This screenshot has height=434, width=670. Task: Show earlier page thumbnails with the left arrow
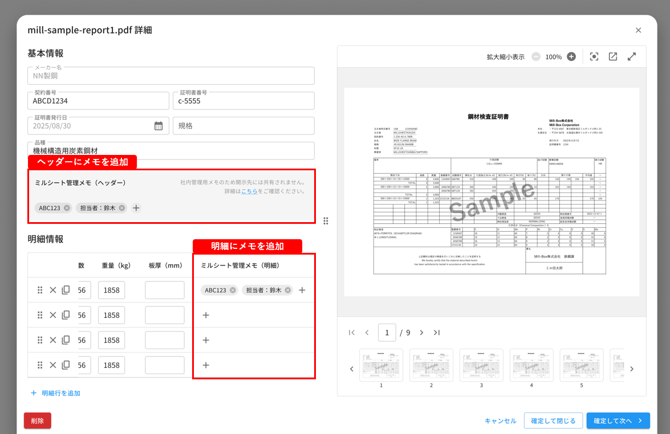[352, 369]
